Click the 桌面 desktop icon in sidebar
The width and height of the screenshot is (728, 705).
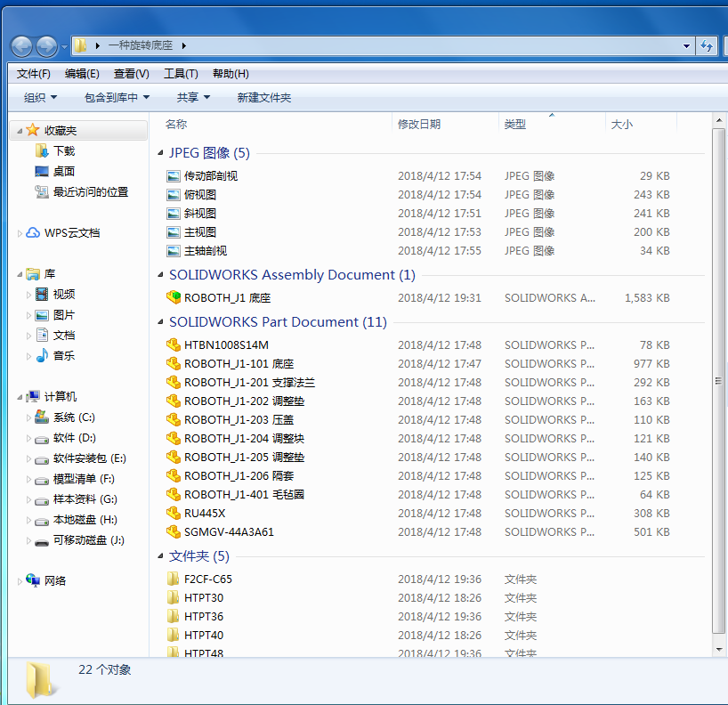point(42,172)
